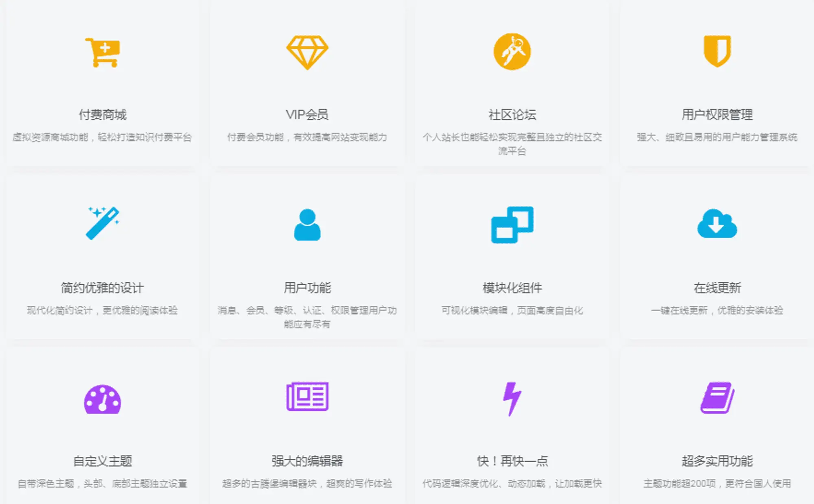Click the purple book icon
The width and height of the screenshot is (814, 504).
point(717,397)
